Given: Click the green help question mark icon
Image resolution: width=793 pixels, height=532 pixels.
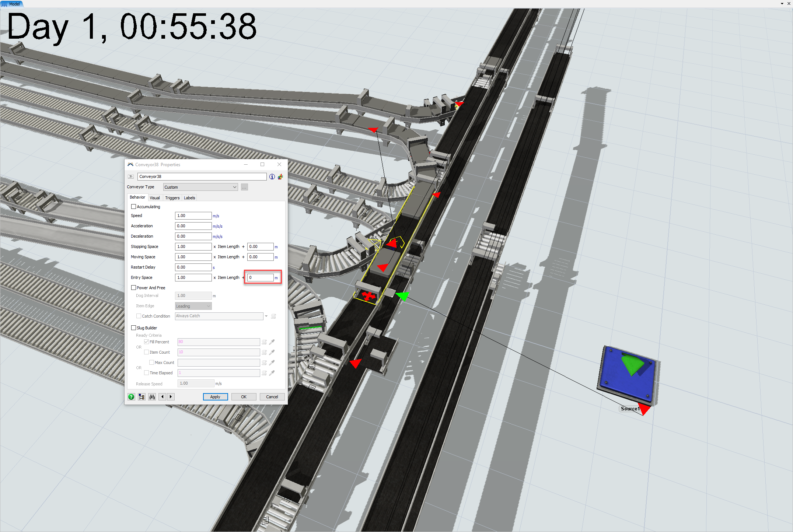Looking at the screenshot, I should (x=131, y=397).
